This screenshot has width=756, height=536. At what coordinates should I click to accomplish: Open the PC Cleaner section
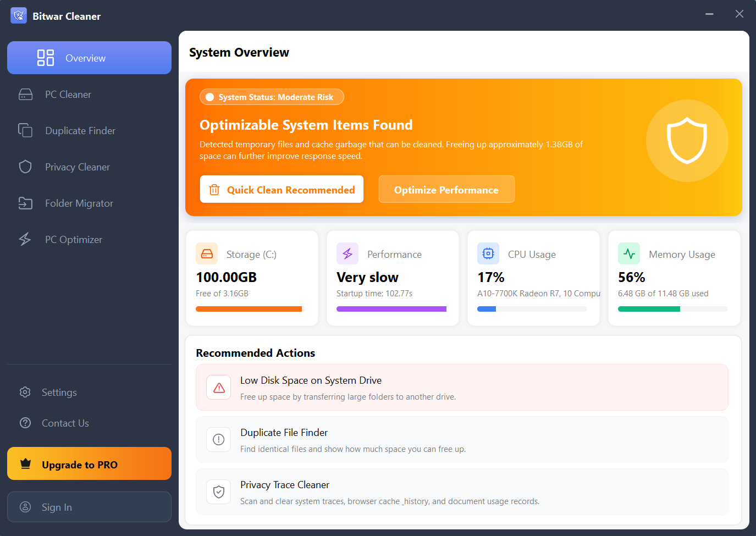pos(89,95)
